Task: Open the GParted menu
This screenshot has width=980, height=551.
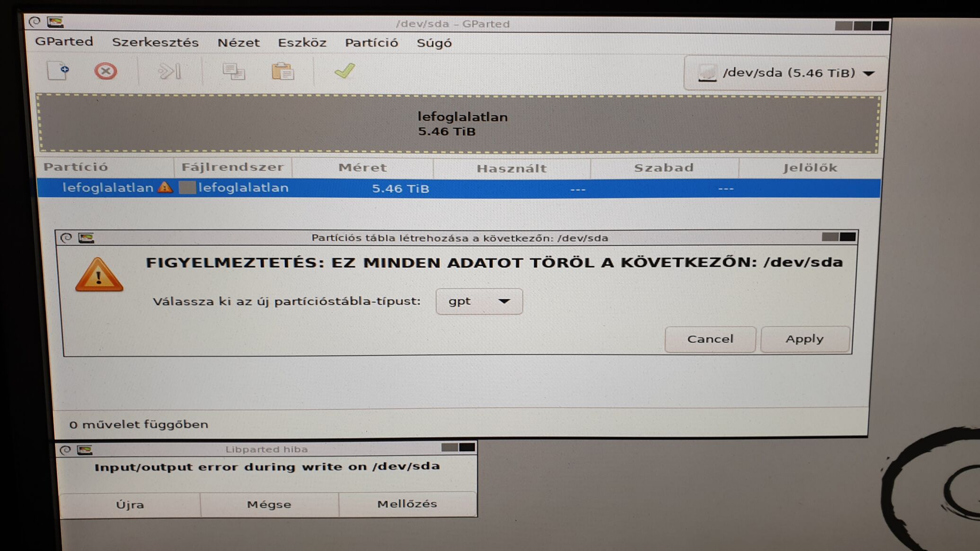Action: click(64, 42)
